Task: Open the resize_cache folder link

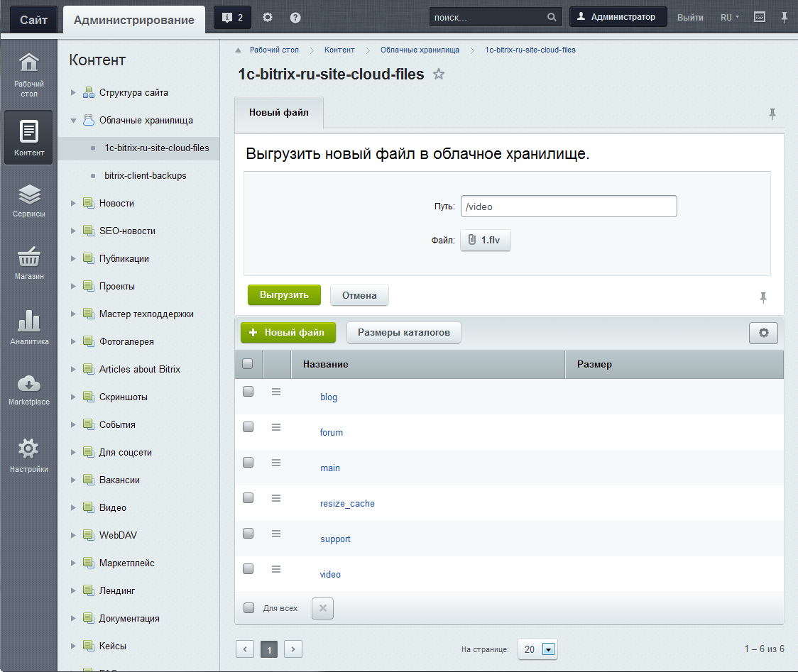Action: pos(347,504)
